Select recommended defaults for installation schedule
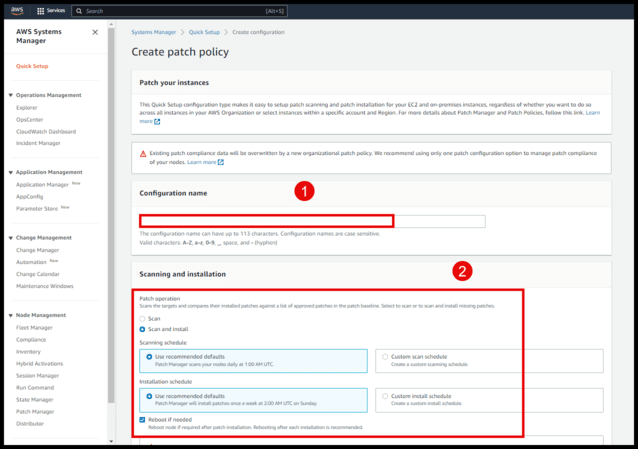This screenshot has width=638, height=449. [x=253, y=400]
